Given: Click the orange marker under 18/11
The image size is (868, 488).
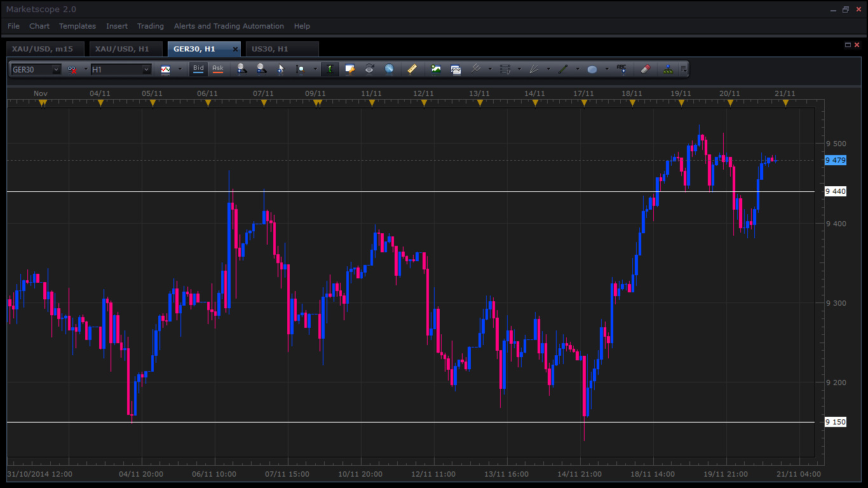Looking at the screenshot, I should [x=632, y=103].
